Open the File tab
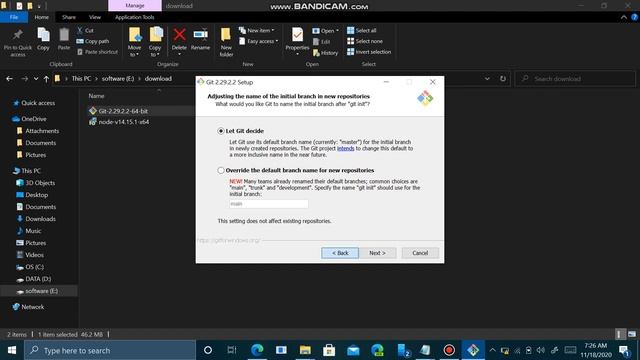The height and width of the screenshot is (360, 640). click(14, 17)
